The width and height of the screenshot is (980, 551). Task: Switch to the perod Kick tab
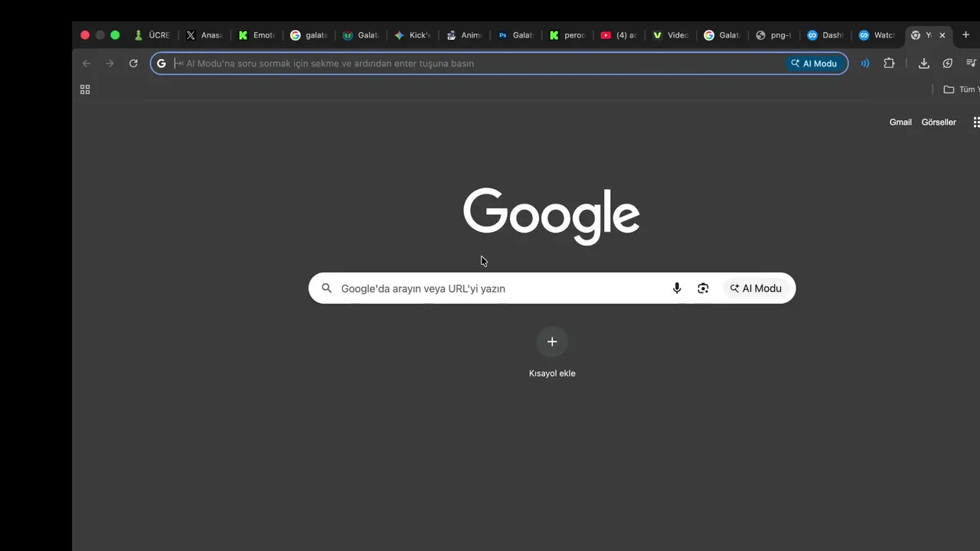click(568, 35)
